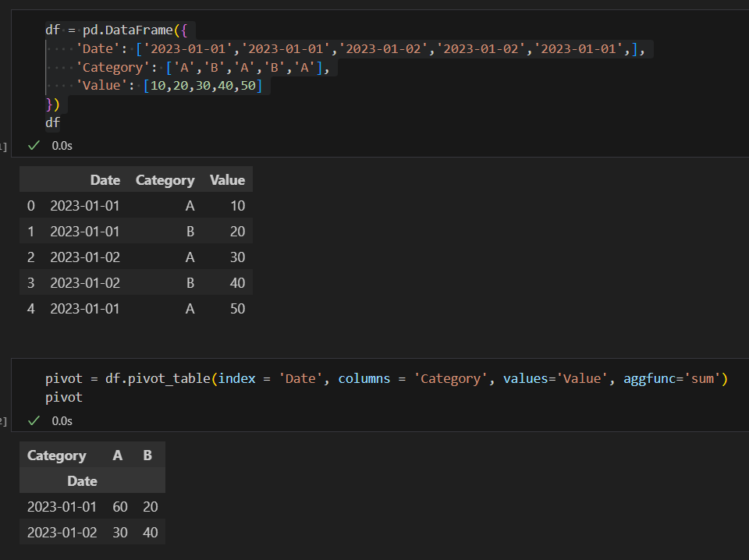Place cursor on the 'index' keyword argument

pyautogui.click(x=237, y=378)
